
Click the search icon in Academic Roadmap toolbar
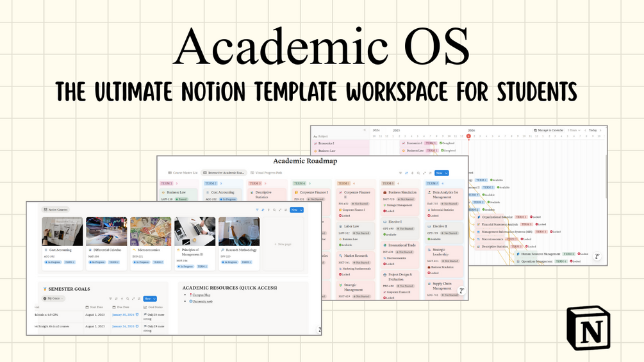point(418,173)
